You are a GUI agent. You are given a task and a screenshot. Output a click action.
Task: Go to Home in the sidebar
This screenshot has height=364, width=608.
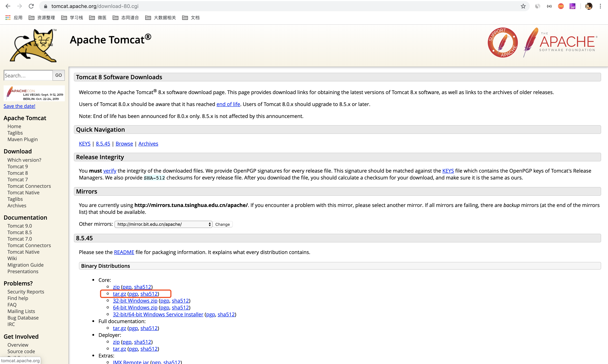point(14,126)
